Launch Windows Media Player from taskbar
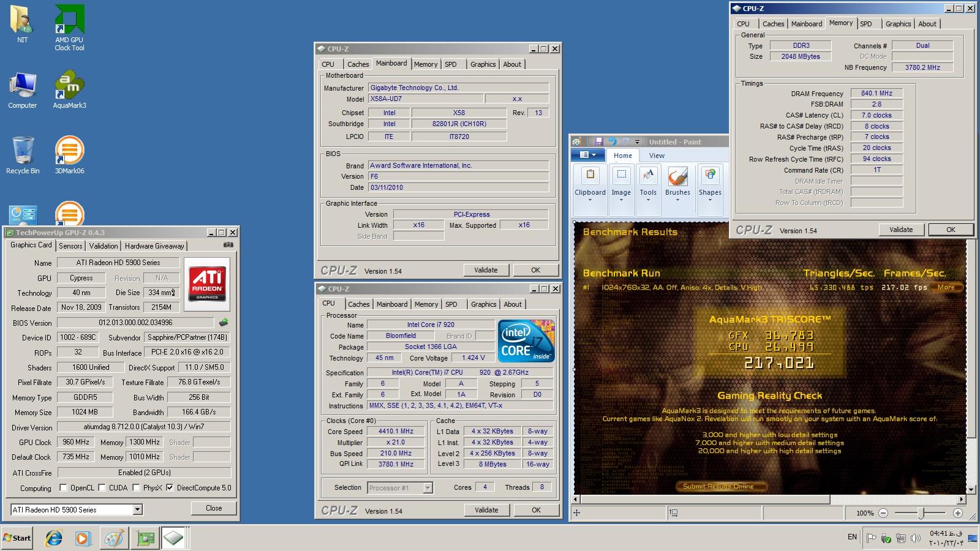The width and height of the screenshot is (980, 551). [x=83, y=538]
